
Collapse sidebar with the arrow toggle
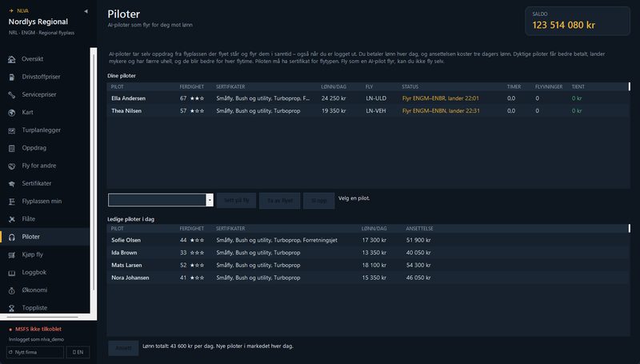(86, 11)
